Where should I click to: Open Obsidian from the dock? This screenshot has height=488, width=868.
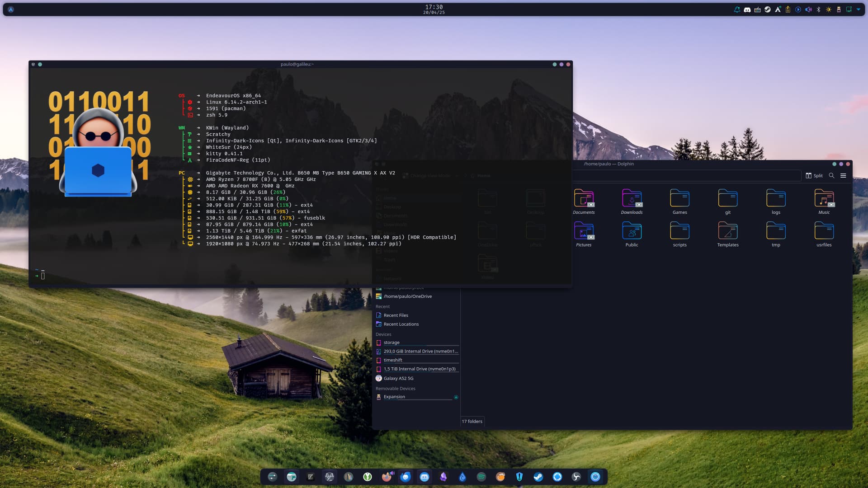[443, 477]
